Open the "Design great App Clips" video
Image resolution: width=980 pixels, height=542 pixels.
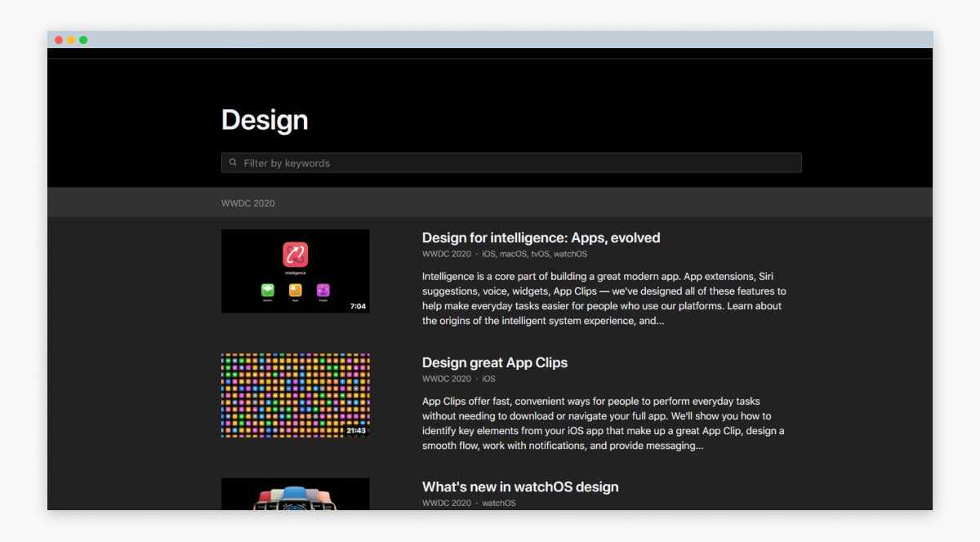(x=494, y=362)
